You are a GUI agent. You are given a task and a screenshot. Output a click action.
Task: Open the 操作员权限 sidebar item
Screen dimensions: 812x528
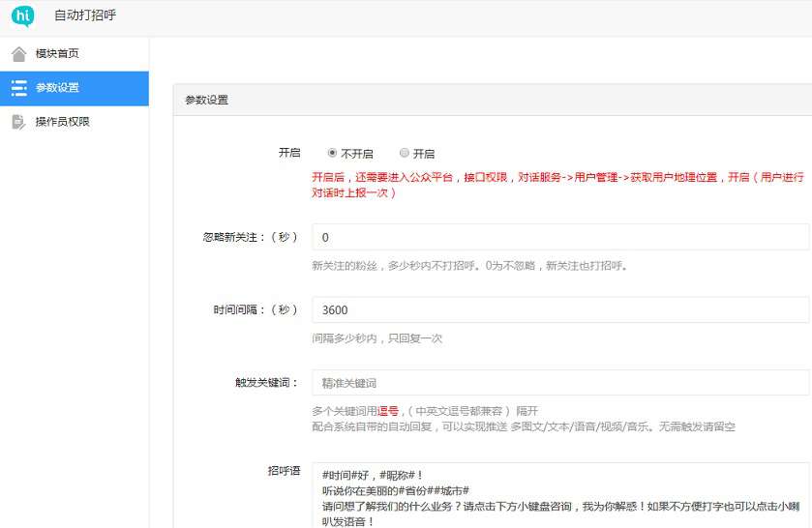[x=75, y=122]
